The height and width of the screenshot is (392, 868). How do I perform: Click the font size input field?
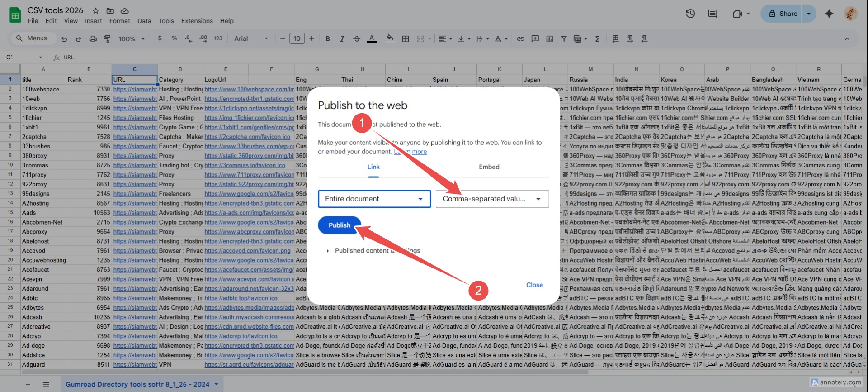click(297, 39)
